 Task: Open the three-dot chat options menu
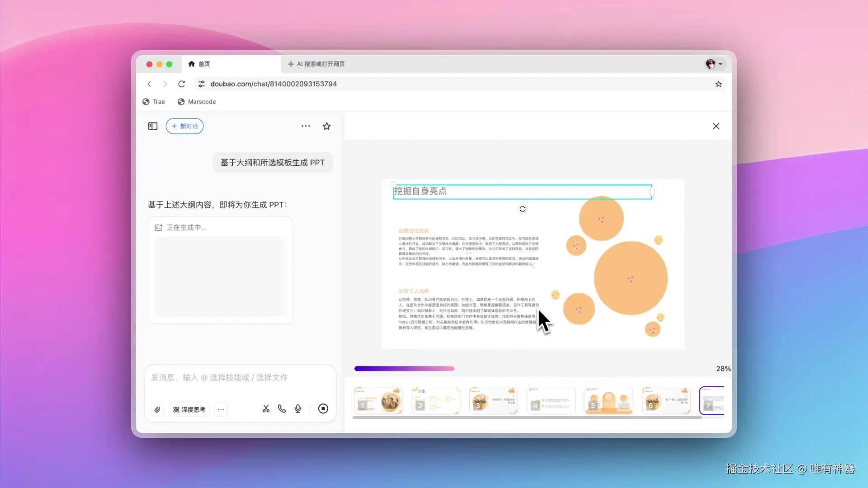tap(306, 126)
